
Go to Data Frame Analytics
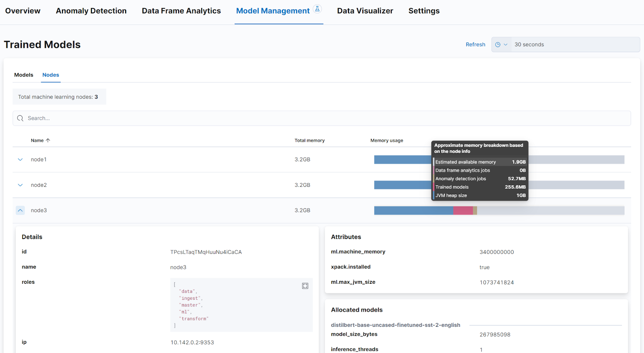pyautogui.click(x=181, y=11)
